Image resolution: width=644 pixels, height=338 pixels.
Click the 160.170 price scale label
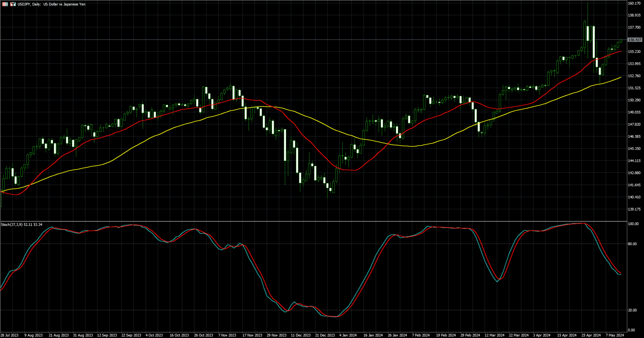634,3
